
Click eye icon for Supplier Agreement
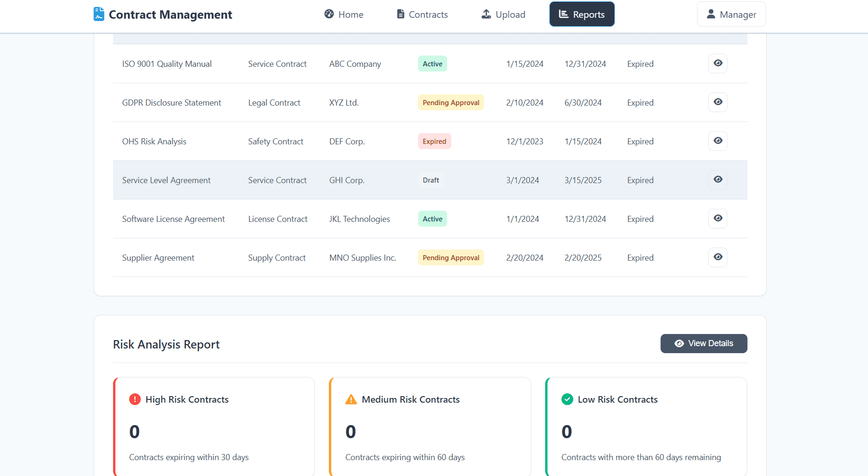coord(718,257)
